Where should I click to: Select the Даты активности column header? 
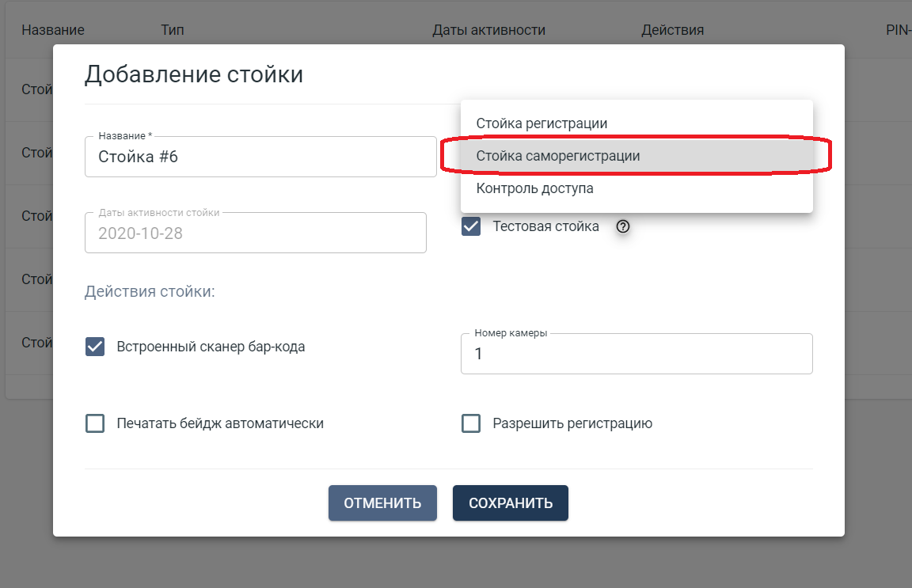click(488, 29)
